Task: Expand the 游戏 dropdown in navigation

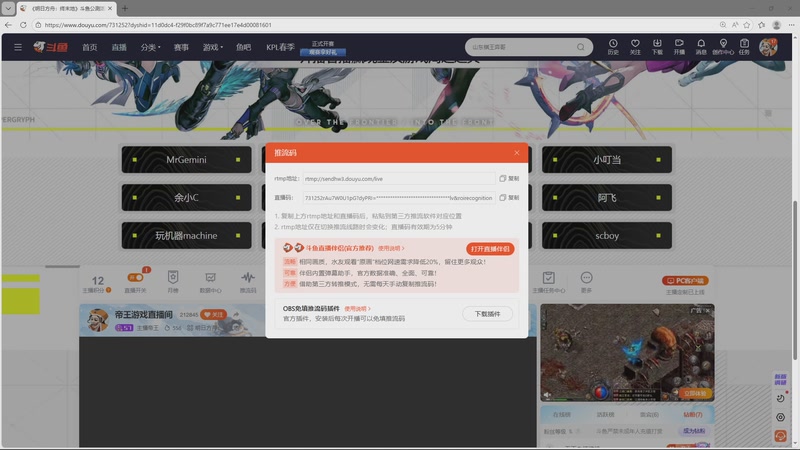Action: tap(212, 47)
